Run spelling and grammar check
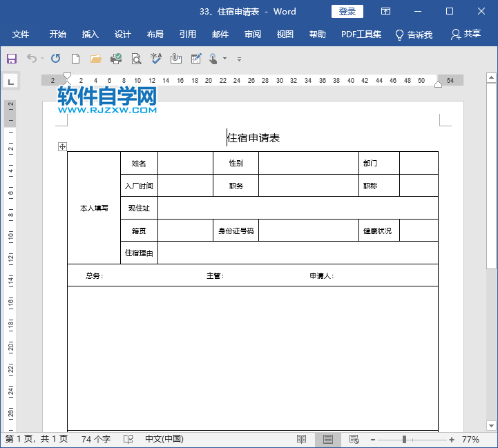Viewport: 498px width, 448px height. [x=156, y=59]
